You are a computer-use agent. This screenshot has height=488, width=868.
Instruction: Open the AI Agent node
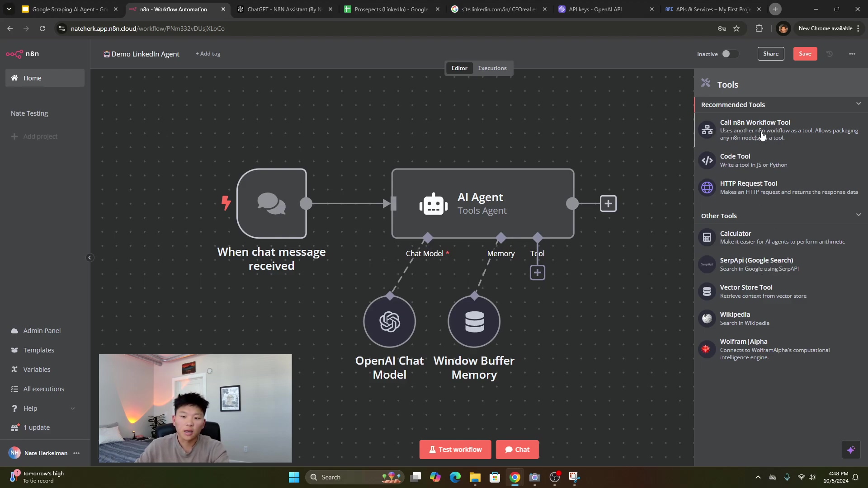(483, 203)
